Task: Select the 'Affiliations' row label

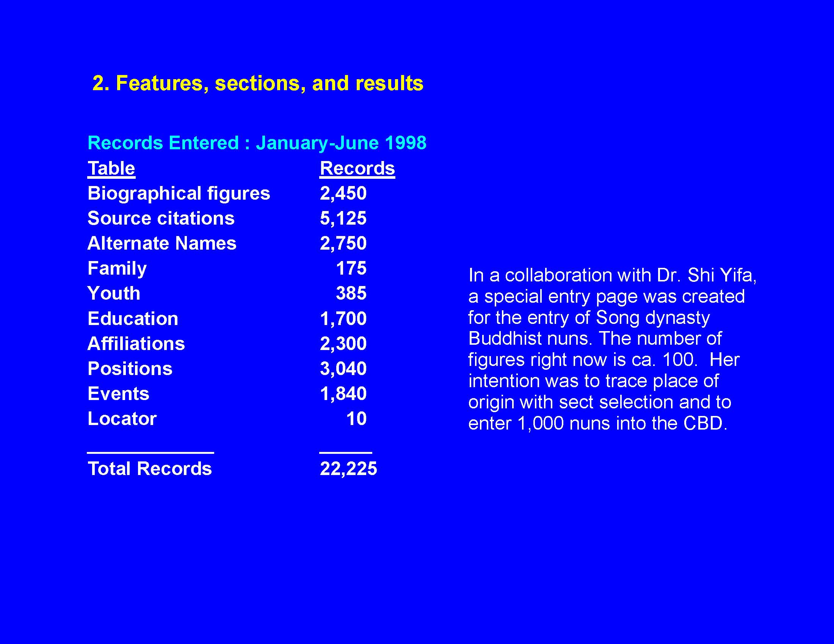Action: 136,343
